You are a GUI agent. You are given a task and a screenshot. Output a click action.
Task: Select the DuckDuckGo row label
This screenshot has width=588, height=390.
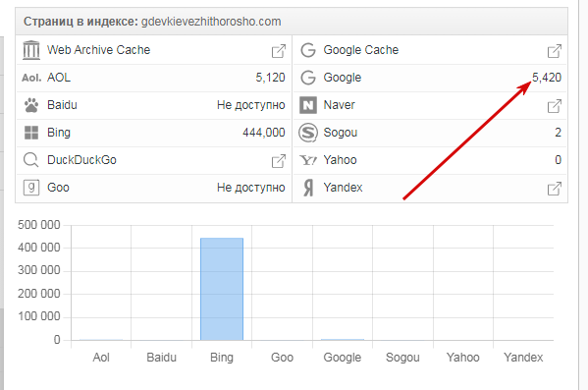[81, 160]
